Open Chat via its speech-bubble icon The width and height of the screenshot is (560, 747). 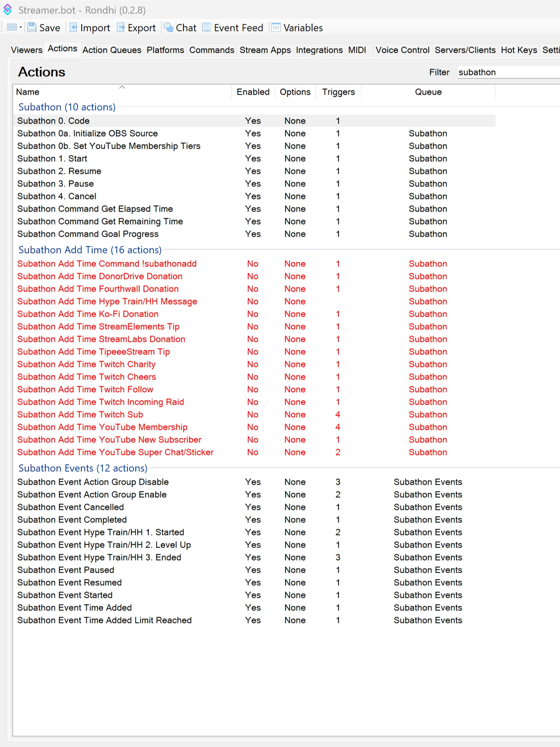pos(168,28)
